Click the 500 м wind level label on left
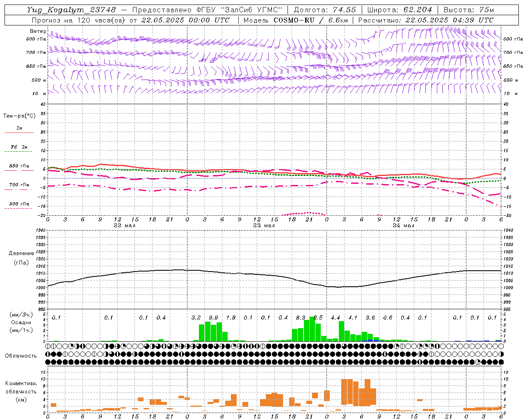525x420 pixels. (x=39, y=80)
